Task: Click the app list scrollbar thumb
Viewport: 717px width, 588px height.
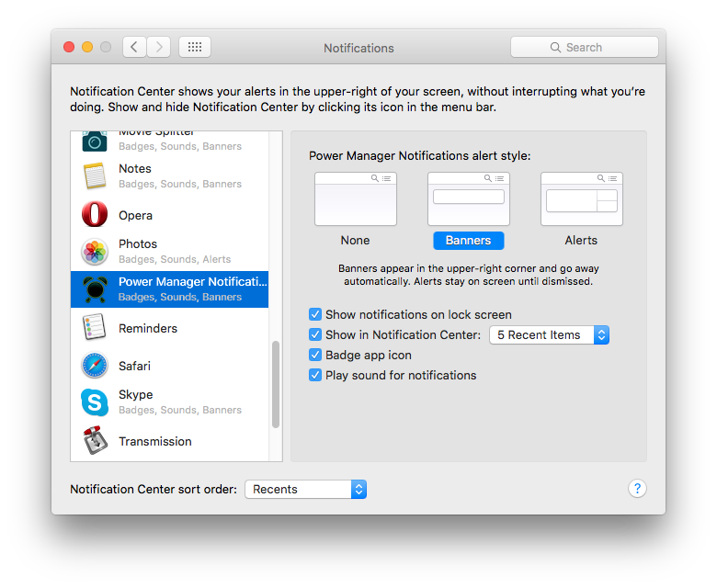Action: [x=276, y=384]
